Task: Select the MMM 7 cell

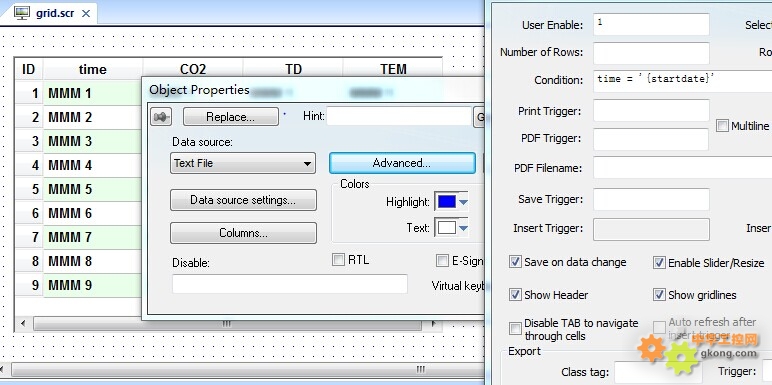Action: click(93, 237)
